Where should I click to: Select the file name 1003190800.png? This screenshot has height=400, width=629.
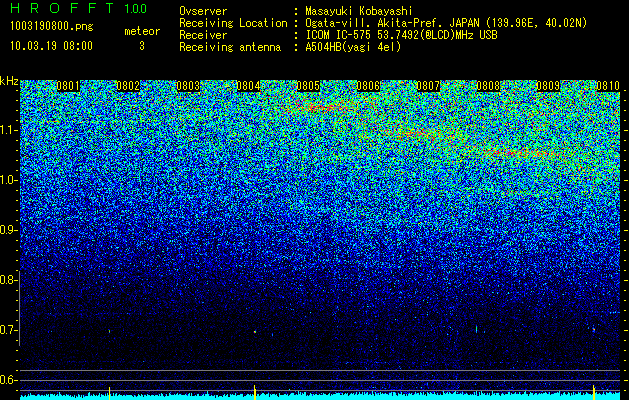(52, 27)
